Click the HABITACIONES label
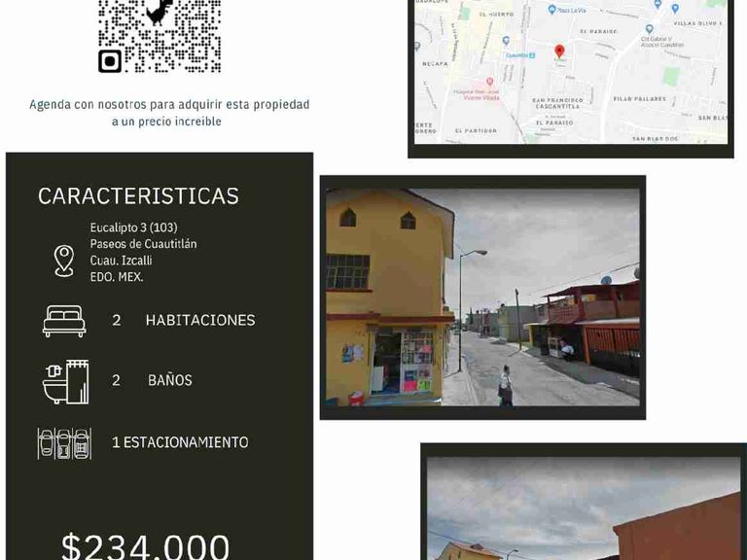The height and width of the screenshot is (560, 747). (x=200, y=320)
